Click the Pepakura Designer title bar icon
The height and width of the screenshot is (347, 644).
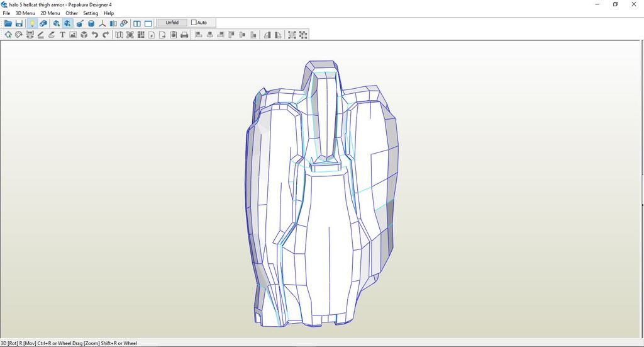[4, 4]
